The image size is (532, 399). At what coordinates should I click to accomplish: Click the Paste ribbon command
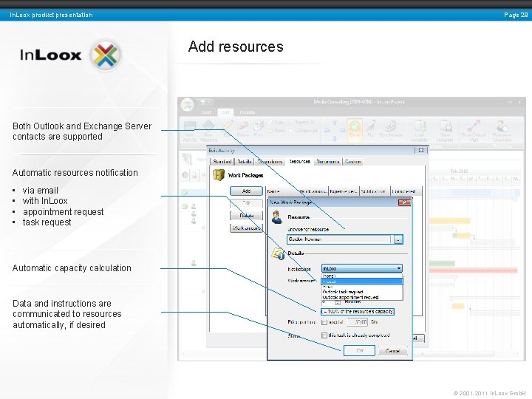click(276, 130)
